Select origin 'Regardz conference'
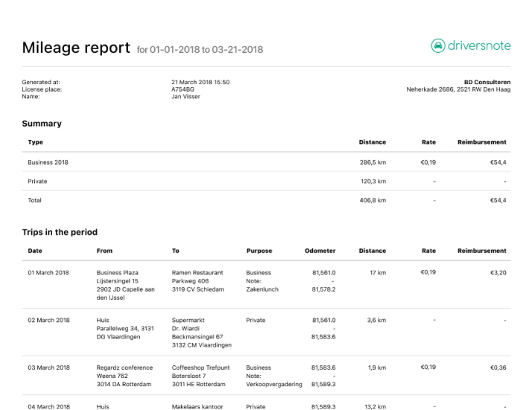The width and height of the screenshot is (532, 410). coord(124,368)
